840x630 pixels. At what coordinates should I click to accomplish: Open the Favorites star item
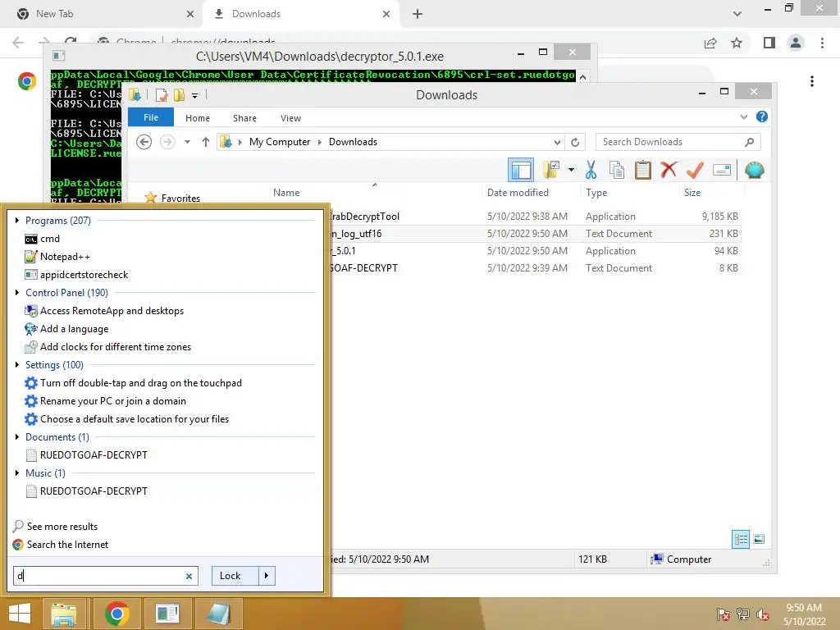click(x=172, y=198)
